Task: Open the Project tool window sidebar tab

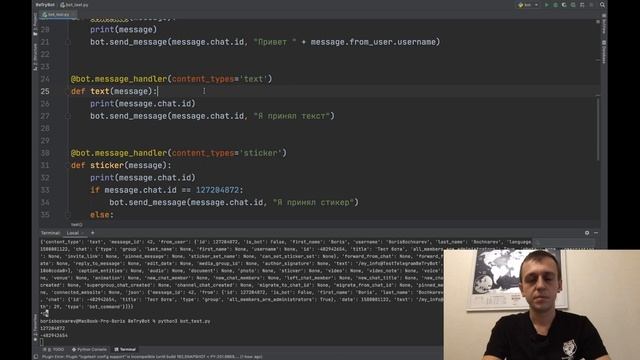Action: (x=36, y=25)
